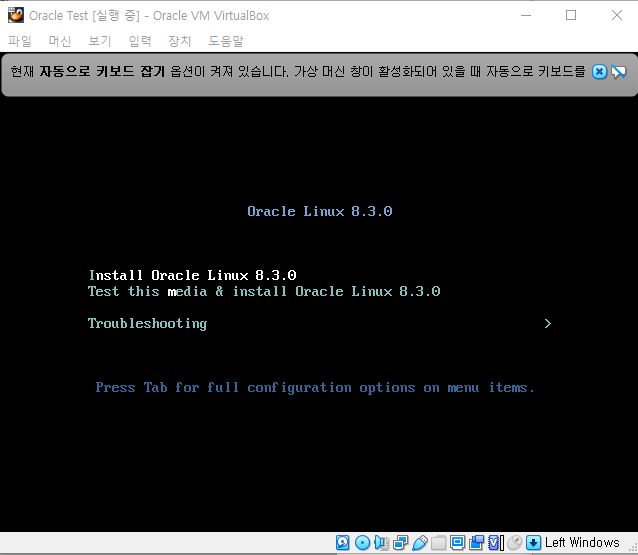
Task: Click the host key capture arrow icon
Action: (x=533, y=542)
